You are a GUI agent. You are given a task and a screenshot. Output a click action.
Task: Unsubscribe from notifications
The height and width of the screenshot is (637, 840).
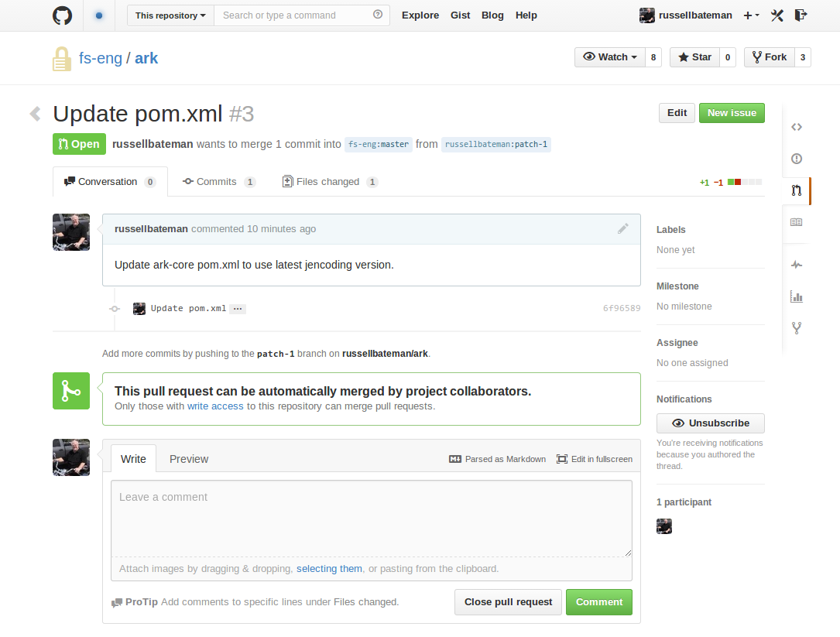click(711, 423)
